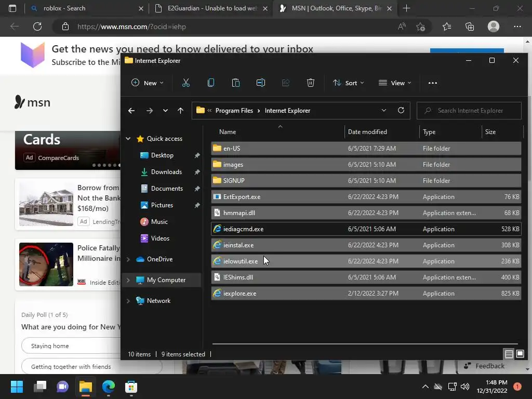Click the msn logo on the page
Image resolution: width=532 pixels, height=399 pixels.
[33, 102]
